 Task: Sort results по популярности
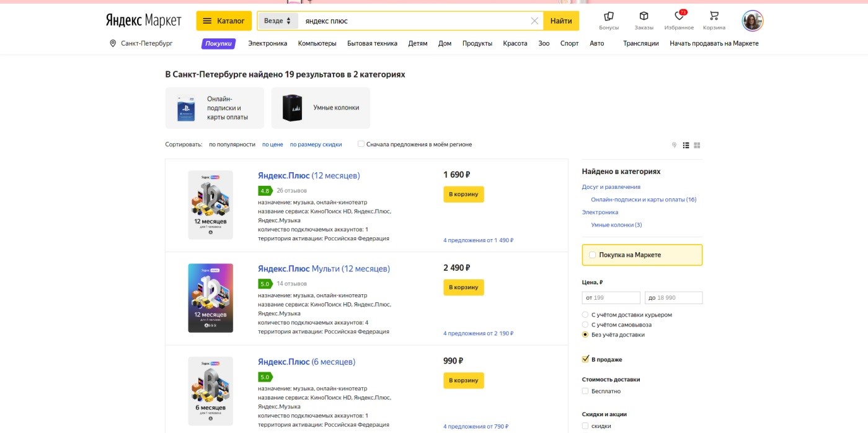(232, 144)
